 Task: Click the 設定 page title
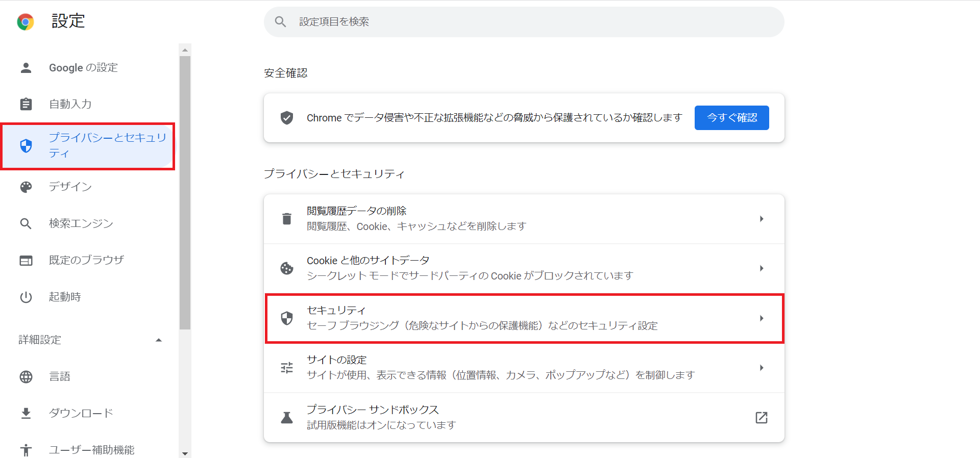tap(68, 21)
